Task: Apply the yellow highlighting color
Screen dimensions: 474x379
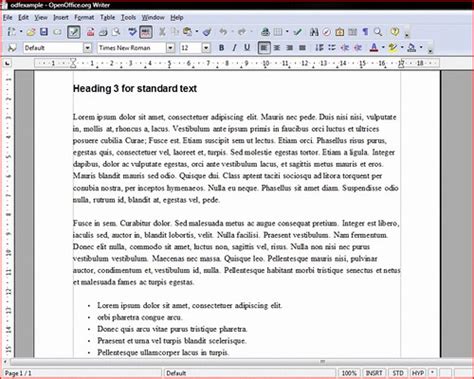Action: click(393, 48)
